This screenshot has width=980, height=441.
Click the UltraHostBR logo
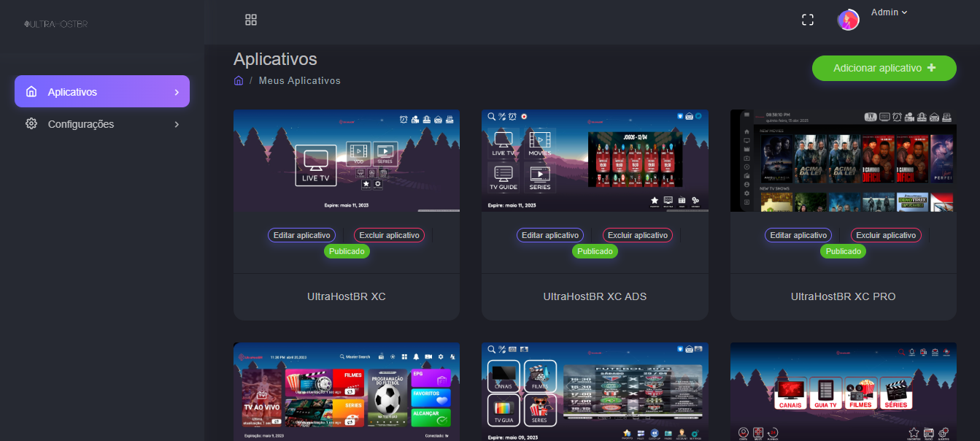pyautogui.click(x=56, y=24)
